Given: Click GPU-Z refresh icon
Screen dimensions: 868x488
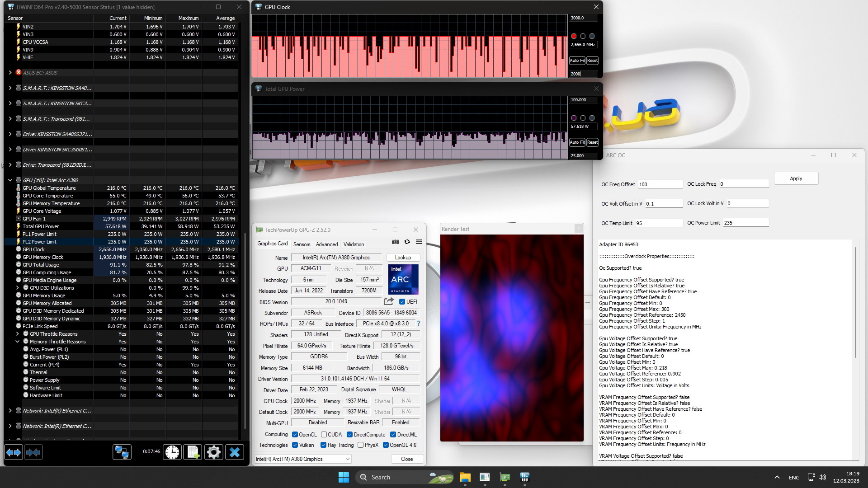Looking at the screenshot, I should pyautogui.click(x=407, y=242).
